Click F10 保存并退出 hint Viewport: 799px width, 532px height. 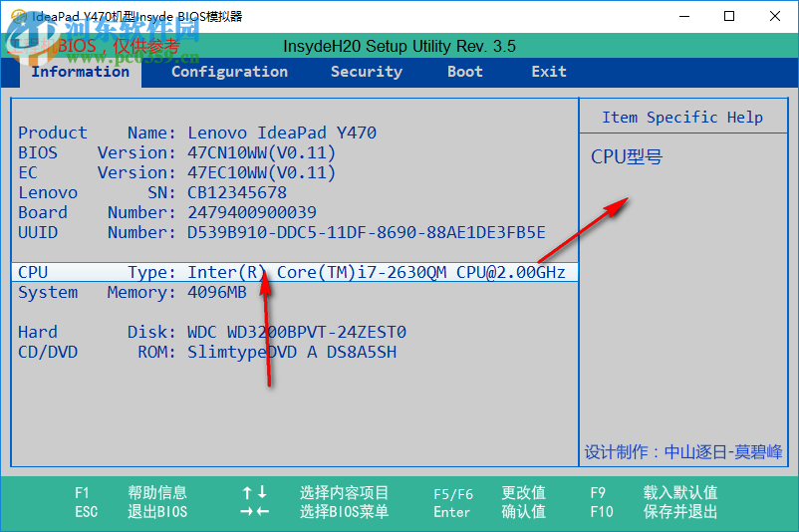(x=654, y=512)
